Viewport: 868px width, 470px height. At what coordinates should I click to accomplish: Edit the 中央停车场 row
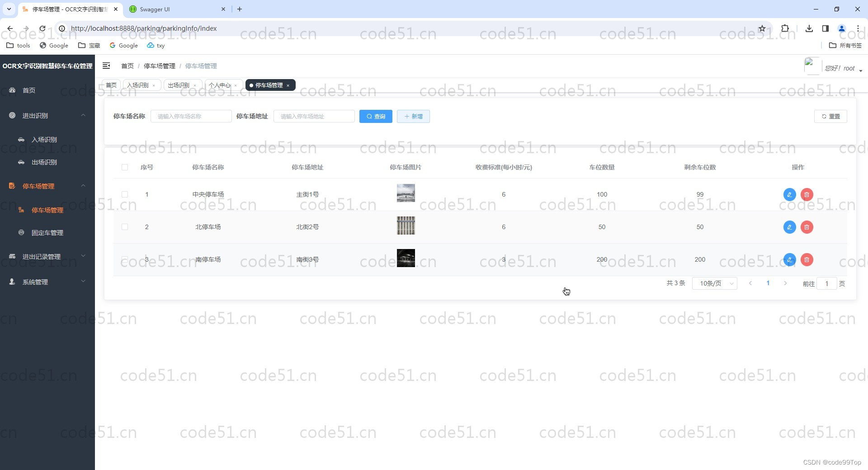coord(789,194)
